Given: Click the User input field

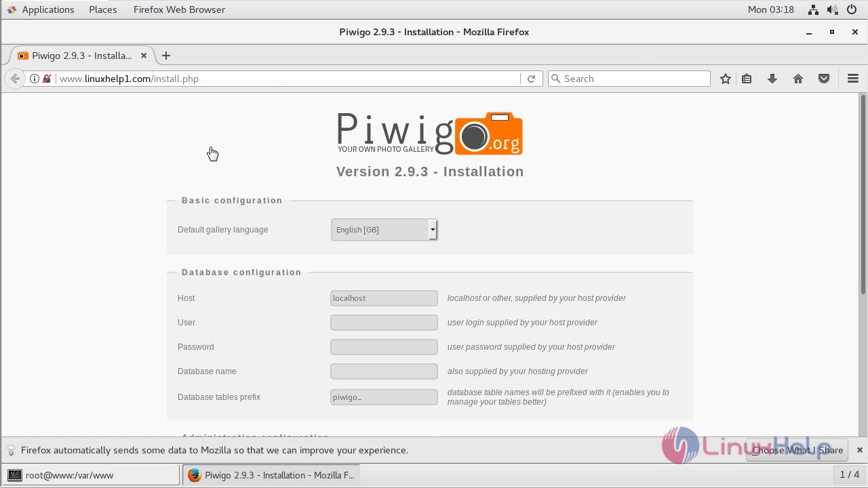Looking at the screenshot, I should click(384, 323).
